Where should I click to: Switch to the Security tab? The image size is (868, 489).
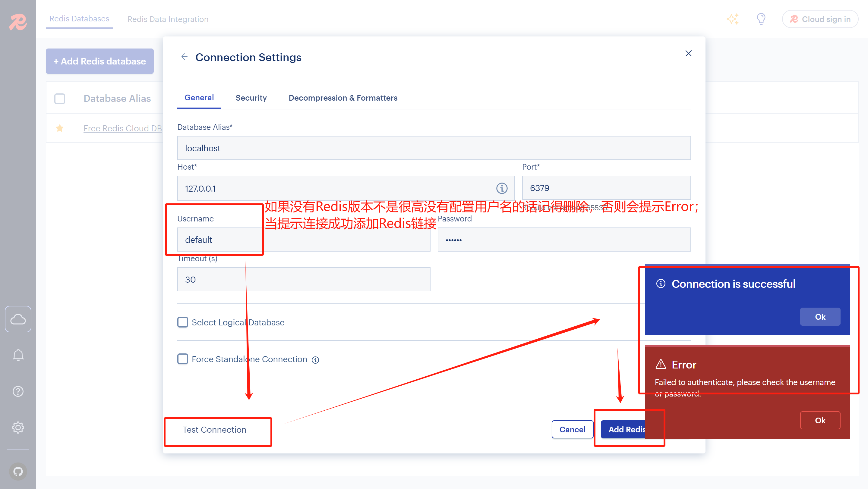pyautogui.click(x=251, y=98)
